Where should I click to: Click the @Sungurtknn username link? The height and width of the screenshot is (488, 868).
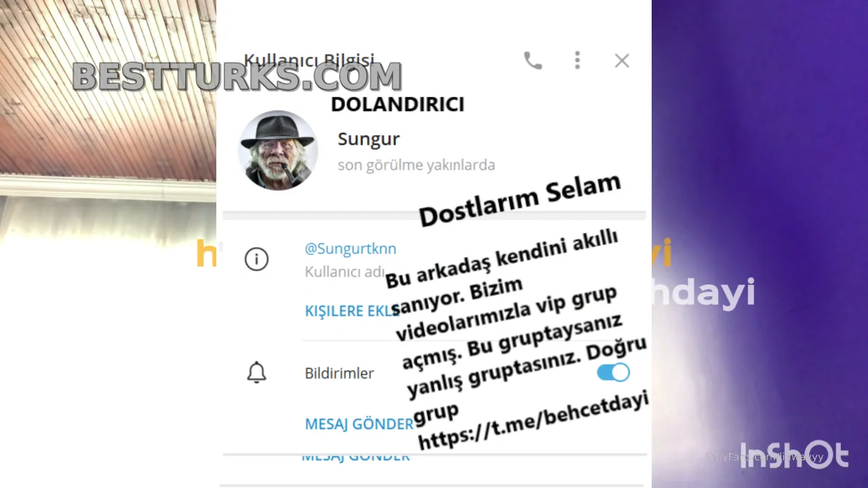click(x=351, y=249)
